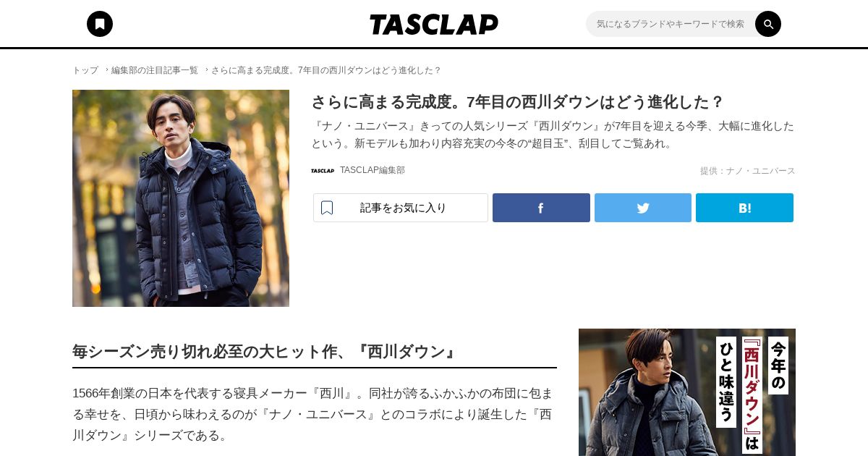Viewport: 868px width, 456px height.
Task: Open the TASCLAP編集部 author link
Action: pyautogui.click(x=373, y=170)
